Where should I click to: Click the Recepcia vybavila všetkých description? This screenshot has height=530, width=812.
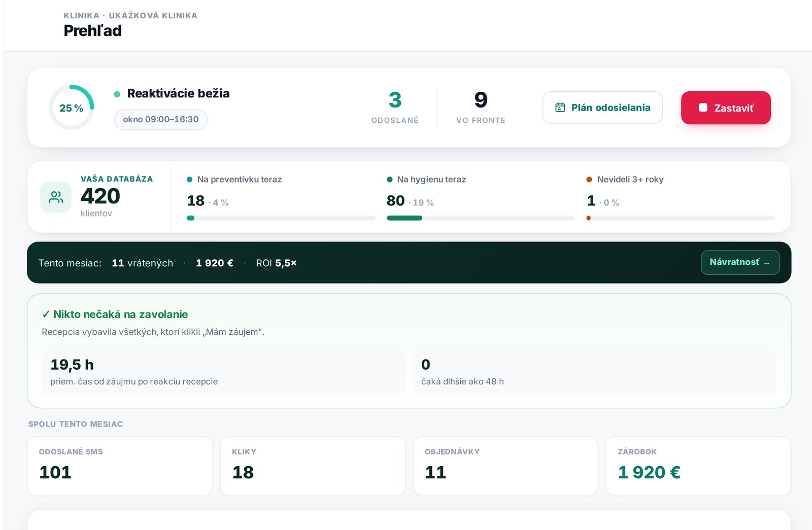[153, 332]
